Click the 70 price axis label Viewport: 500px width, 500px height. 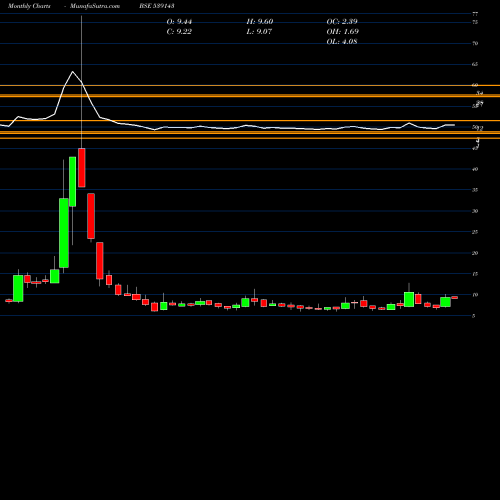(475, 43)
